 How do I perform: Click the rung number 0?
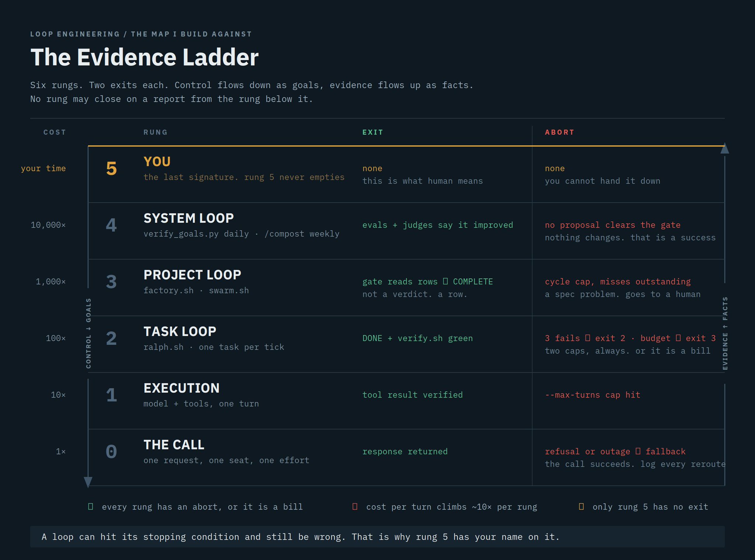111,452
